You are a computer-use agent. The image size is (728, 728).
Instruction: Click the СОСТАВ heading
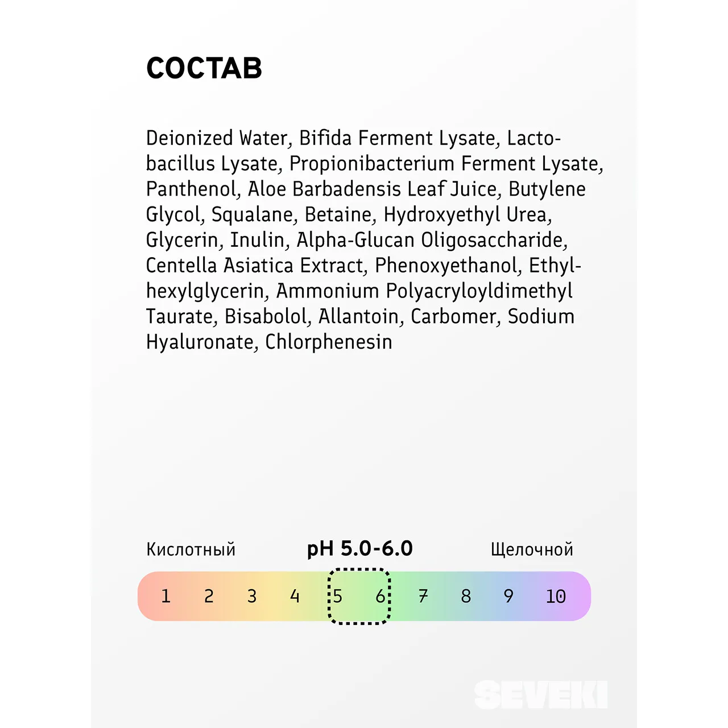pyautogui.click(x=204, y=68)
